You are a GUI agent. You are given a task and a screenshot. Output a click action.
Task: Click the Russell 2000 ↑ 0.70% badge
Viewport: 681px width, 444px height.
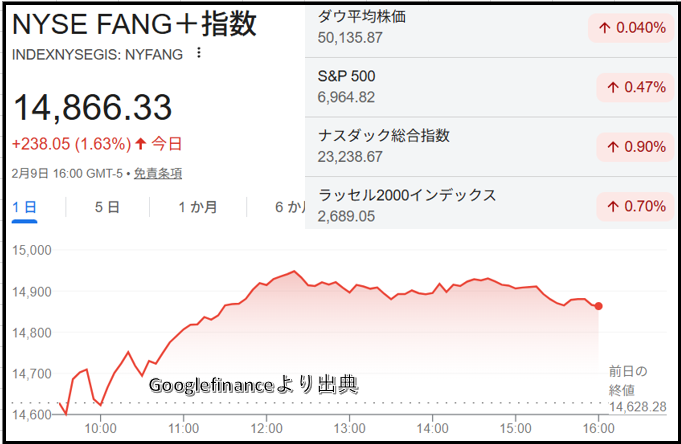(632, 206)
